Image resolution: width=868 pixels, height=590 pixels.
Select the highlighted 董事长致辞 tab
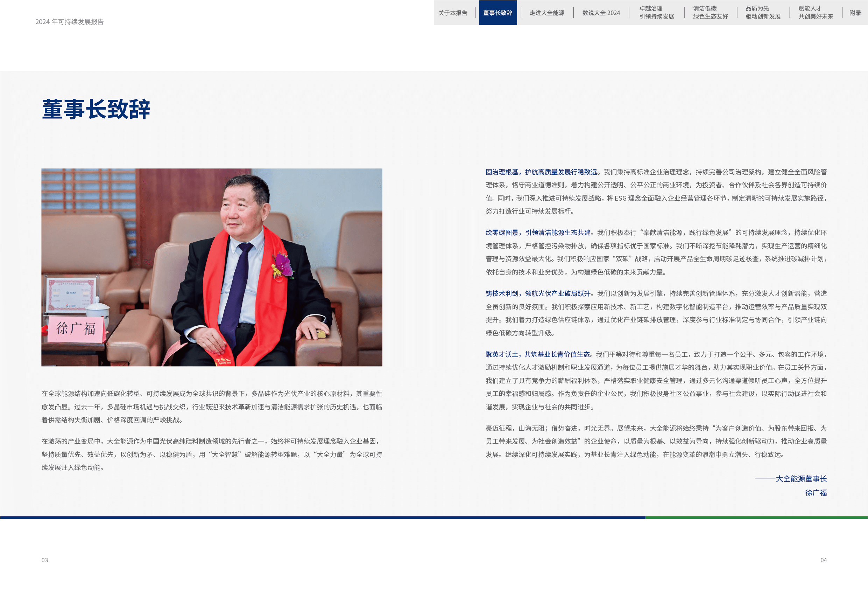[x=497, y=13]
